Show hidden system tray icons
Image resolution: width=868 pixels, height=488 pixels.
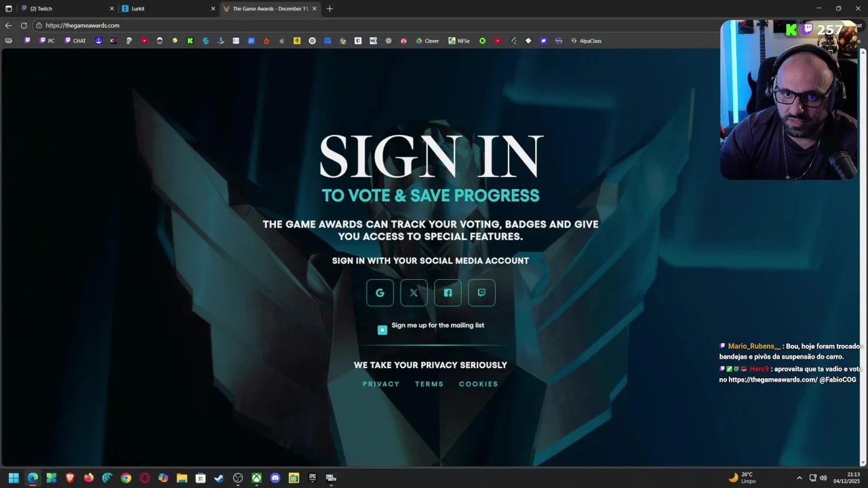pos(799,478)
